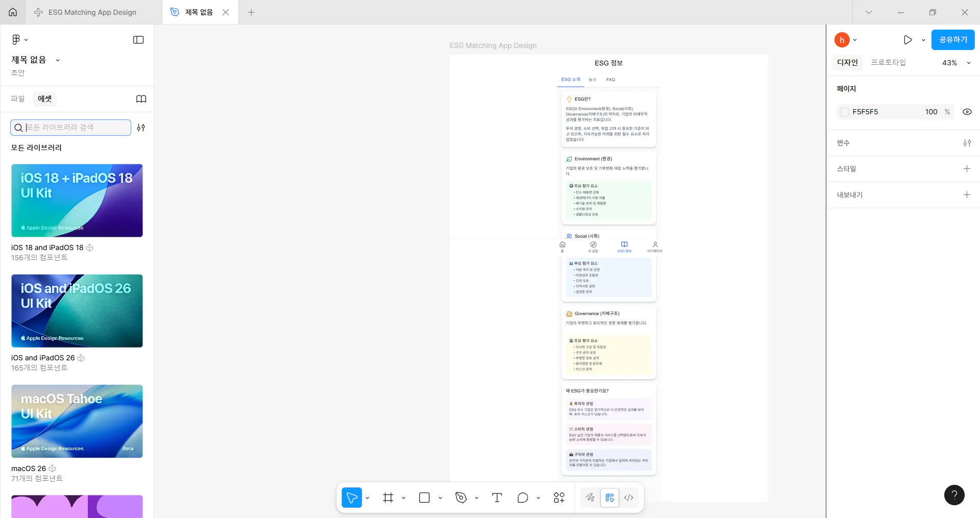
Task: Expand the presentation options arrow beside play
Action: coord(923,40)
